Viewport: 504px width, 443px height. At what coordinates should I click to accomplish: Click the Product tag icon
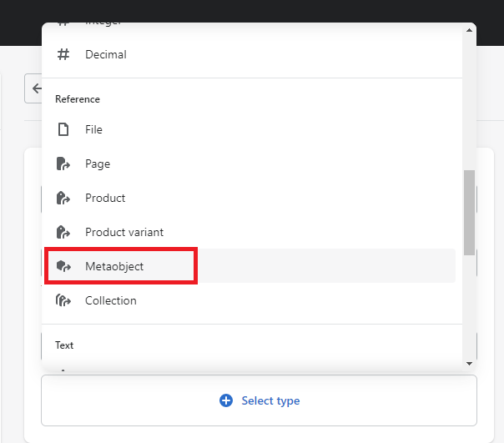point(63,198)
